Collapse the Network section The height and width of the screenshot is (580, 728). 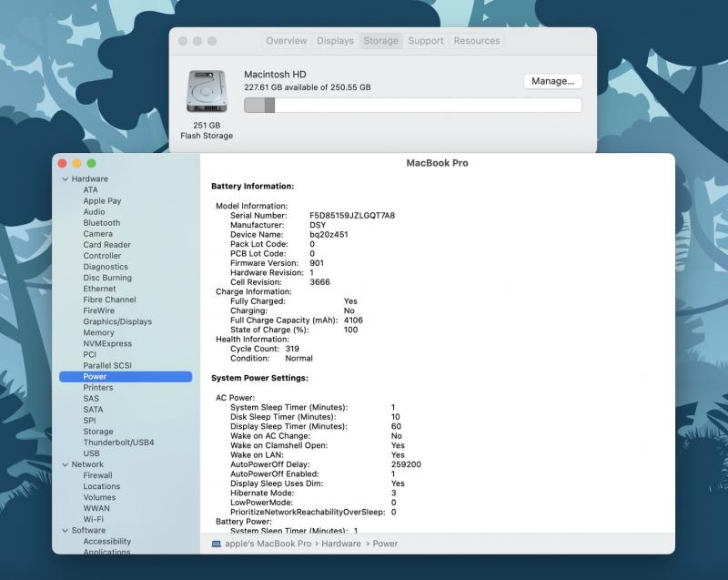pos(65,464)
